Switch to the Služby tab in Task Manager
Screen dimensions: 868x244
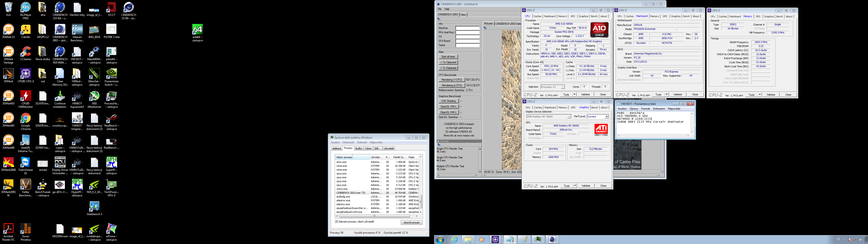coord(359,149)
